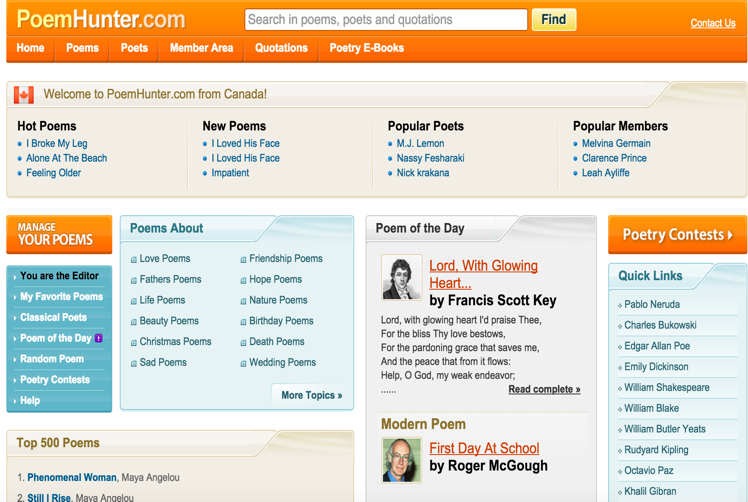Open member Leah Ayliffe profile
The height and width of the screenshot is (502, 748).
[605, 173]
